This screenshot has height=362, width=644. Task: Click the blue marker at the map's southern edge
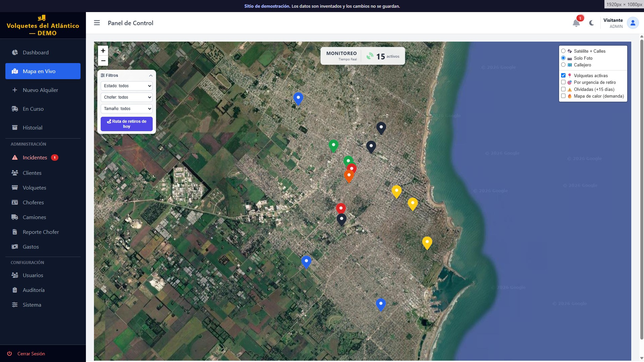[381, 305]
